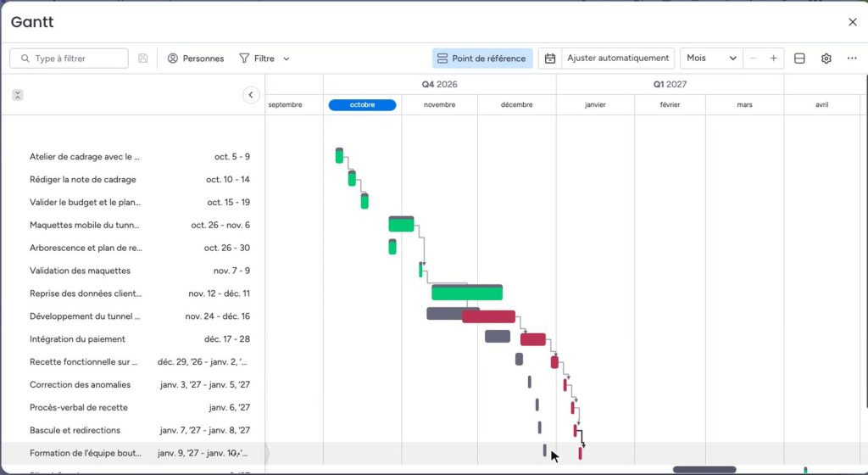Toggle the Point de référence baseline
This screenshot has width=868, height=475.
click(482, 59)
